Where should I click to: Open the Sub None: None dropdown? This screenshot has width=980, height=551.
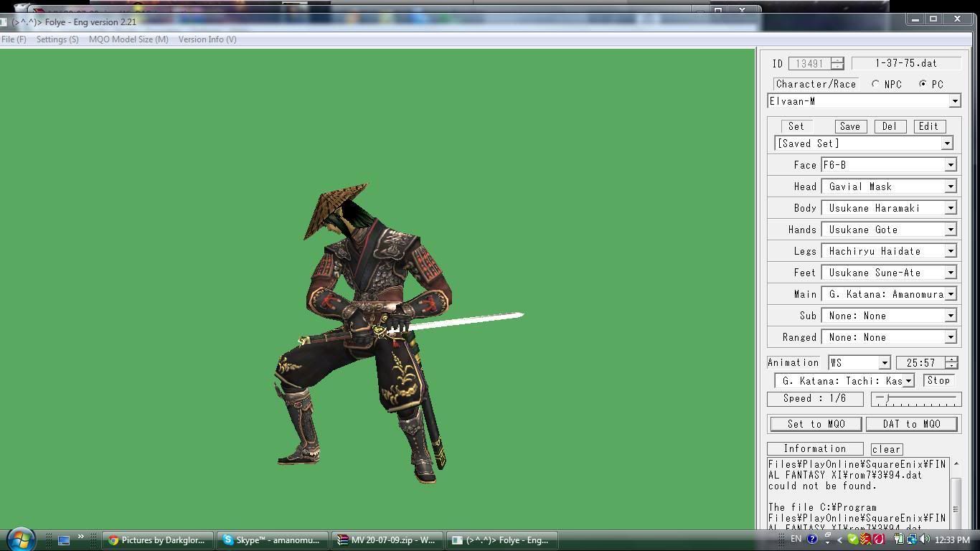tap(950, 316)
